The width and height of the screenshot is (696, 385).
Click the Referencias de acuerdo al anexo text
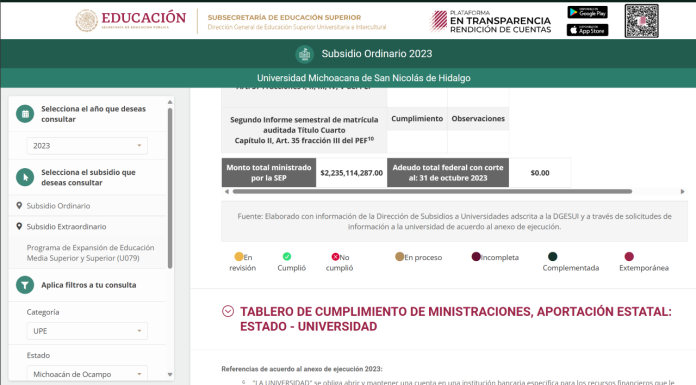pyautogui.click(x=302, y=369)
